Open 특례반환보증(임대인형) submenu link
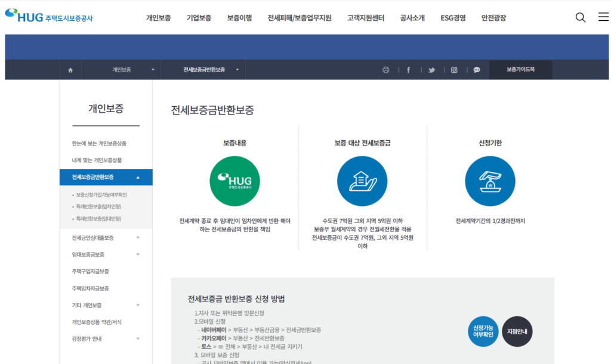Image resolution: width=611 pixels, height=364 pixels. [x=98, y=218]
